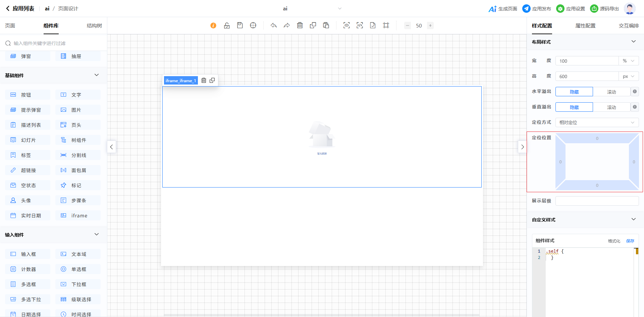This screenshot has height=317, width=644.
Task: Open the height unit px dropdown
Action: pyautogui.click(x=628, y=76)
